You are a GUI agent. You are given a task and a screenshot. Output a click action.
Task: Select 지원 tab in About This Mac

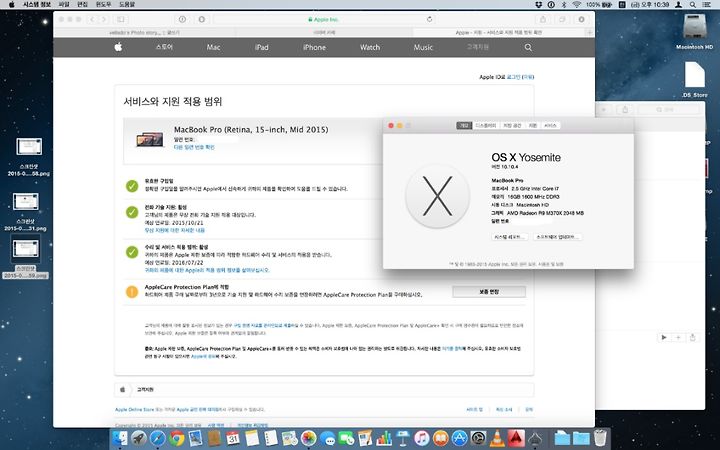(533, 125)
